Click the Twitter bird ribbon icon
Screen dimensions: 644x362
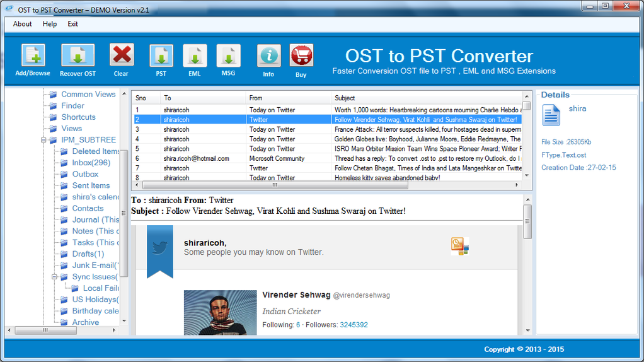click(160, 250)
